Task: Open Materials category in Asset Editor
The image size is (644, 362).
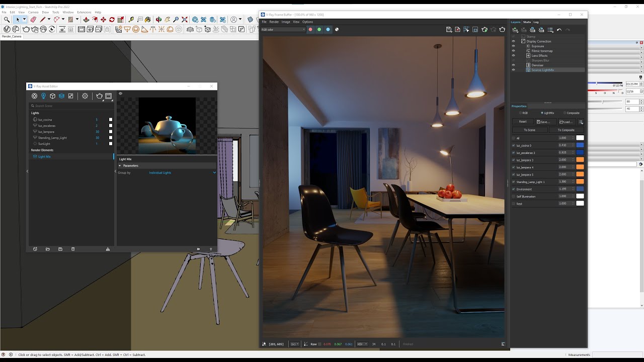Action: 34,96
